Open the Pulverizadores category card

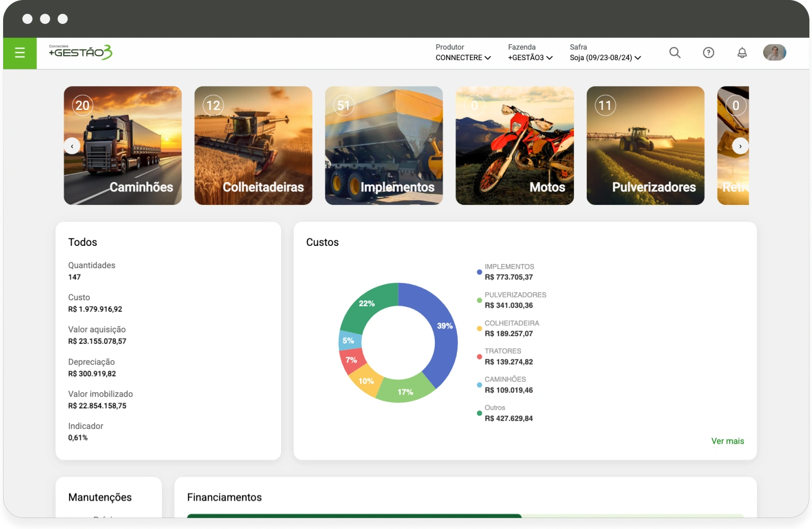click(645, 146)
